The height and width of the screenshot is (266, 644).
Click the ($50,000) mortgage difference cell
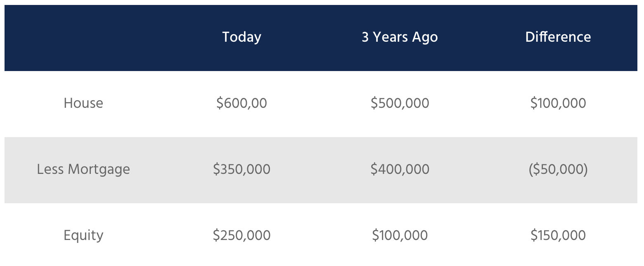tap(558, 169)
